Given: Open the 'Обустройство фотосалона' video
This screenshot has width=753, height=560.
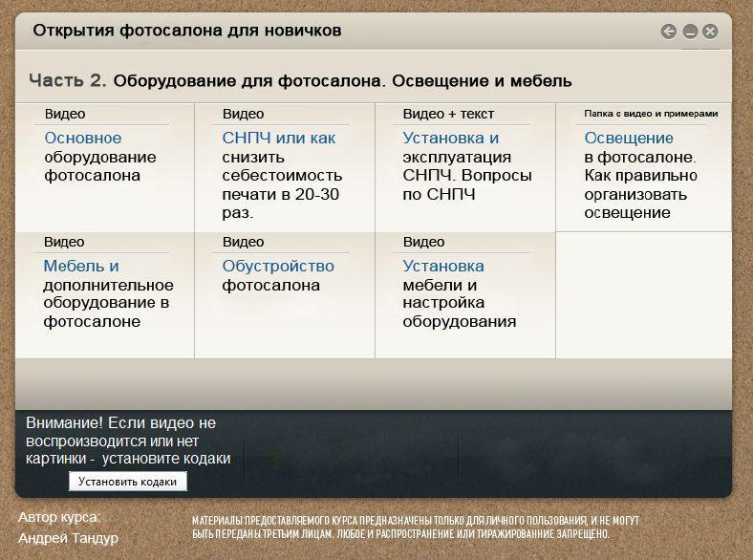Looking at the screenshot, I should coord(278,267).
